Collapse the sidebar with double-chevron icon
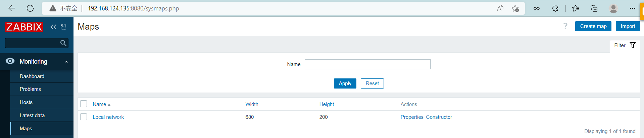The image size is (644, 138). coord(53,27)
